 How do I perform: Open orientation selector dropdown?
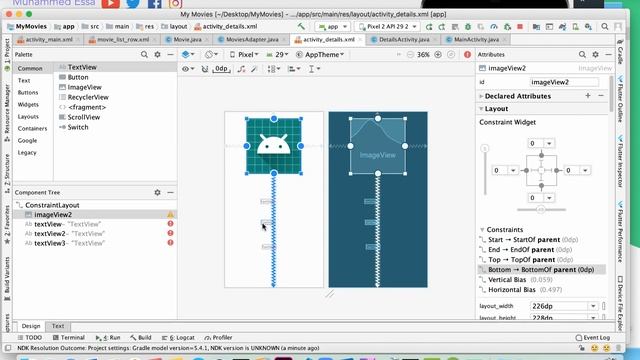pyautogui.click(x=211, y=54)
